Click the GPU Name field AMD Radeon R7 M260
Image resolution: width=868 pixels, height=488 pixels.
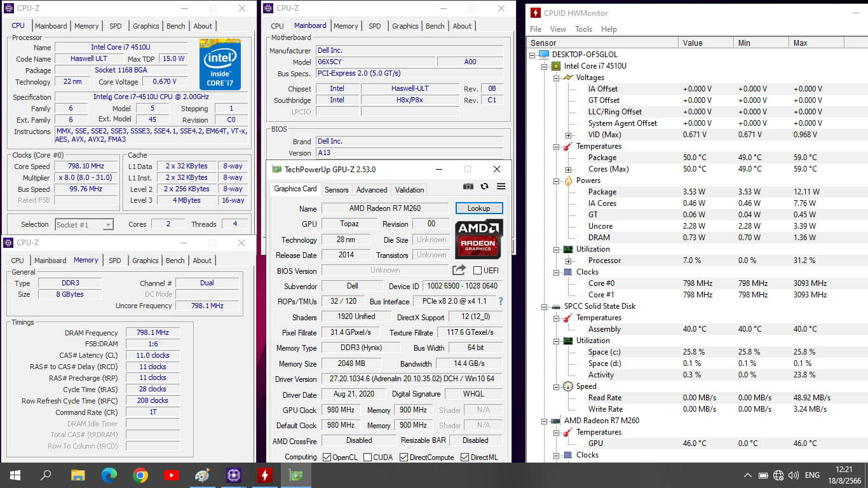[385, 208]
